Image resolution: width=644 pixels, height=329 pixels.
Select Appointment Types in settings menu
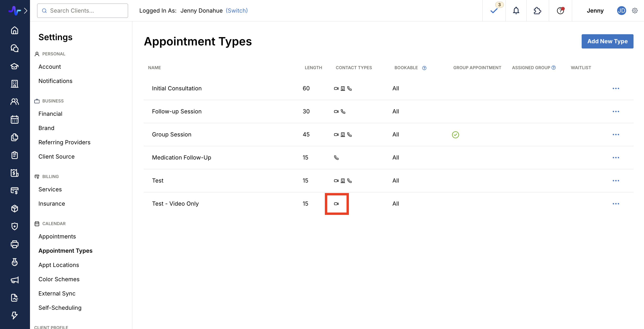[x=65, y=251]
